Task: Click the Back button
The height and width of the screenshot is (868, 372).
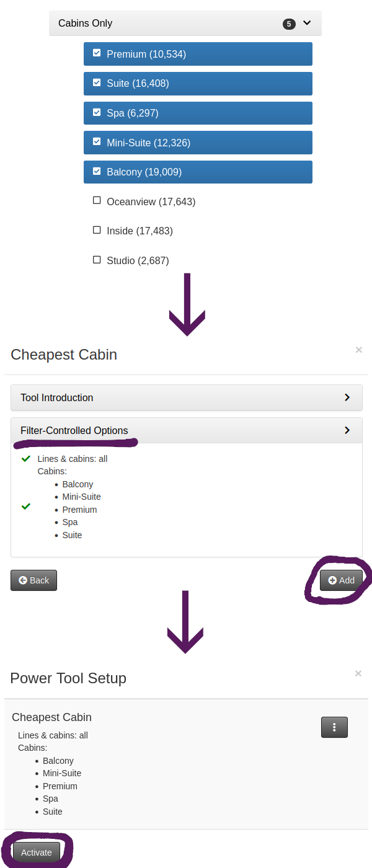Action: pyautogui.click(x=33, y=580)
